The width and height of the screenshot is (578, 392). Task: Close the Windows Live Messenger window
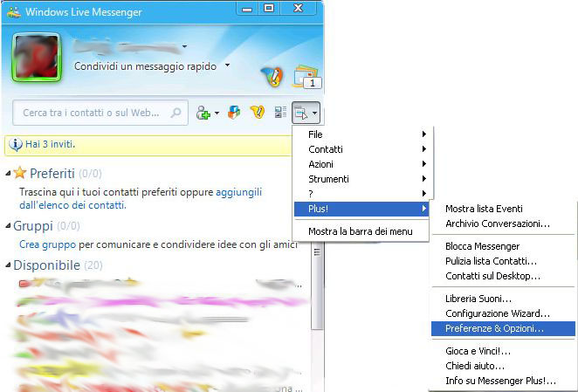299,8
